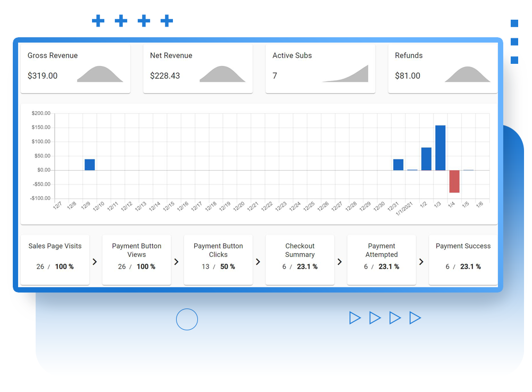Click the first blue play triangle icon
The image size is (532, 392).
(x=355, y=318)
